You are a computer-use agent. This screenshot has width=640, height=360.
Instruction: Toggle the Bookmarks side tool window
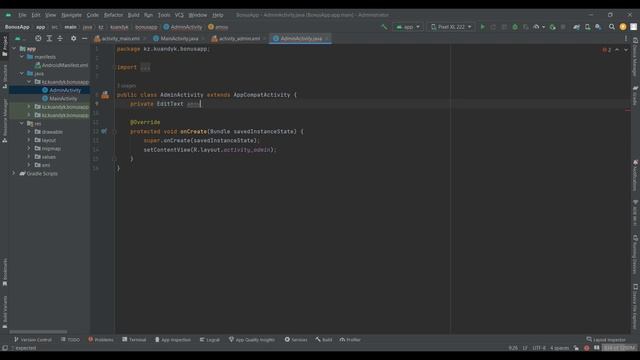point(5,272)
